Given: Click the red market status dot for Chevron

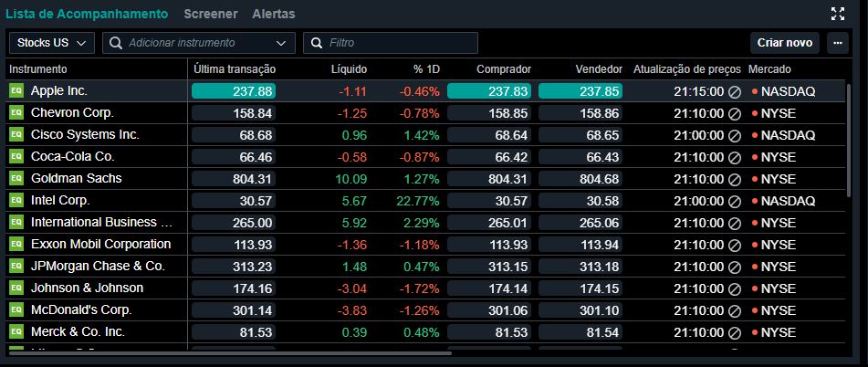Looking at the screenshot, I should tap(755, 113).
